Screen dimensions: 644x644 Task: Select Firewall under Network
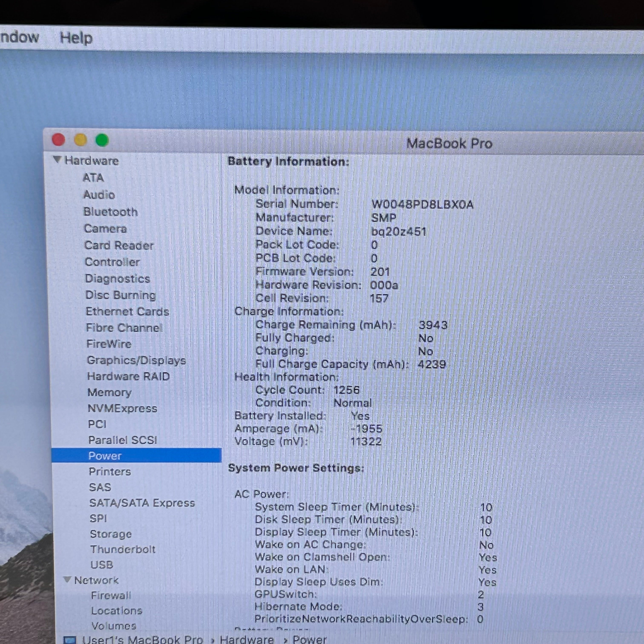coord(111,595)
